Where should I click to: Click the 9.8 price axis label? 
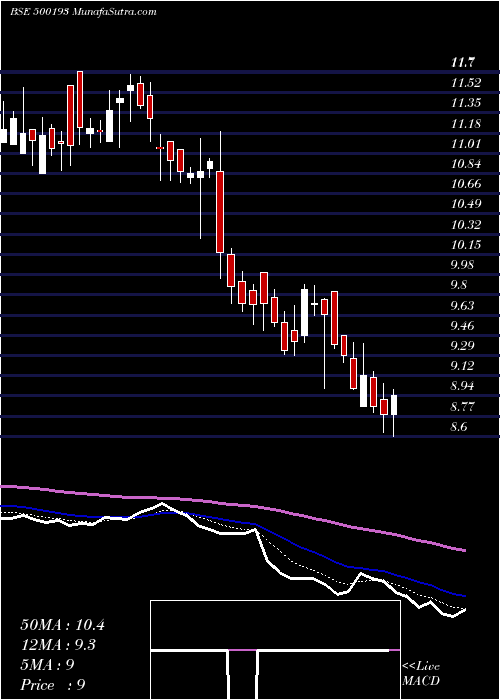click(x=459, y=285)
